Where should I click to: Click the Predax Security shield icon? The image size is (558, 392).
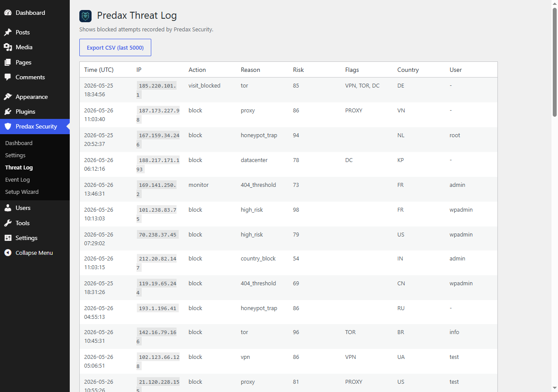[8, 126]
